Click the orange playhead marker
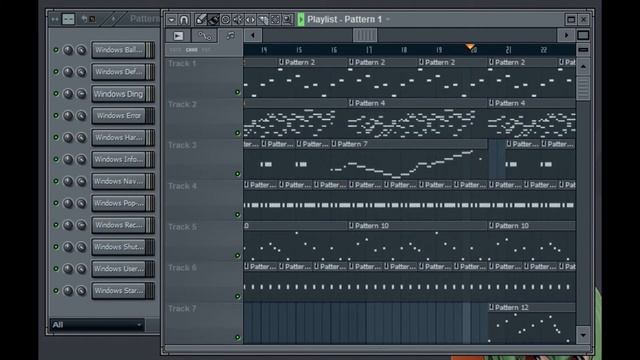The height and width of the screenshot is (360, 640). pos(471,47)
